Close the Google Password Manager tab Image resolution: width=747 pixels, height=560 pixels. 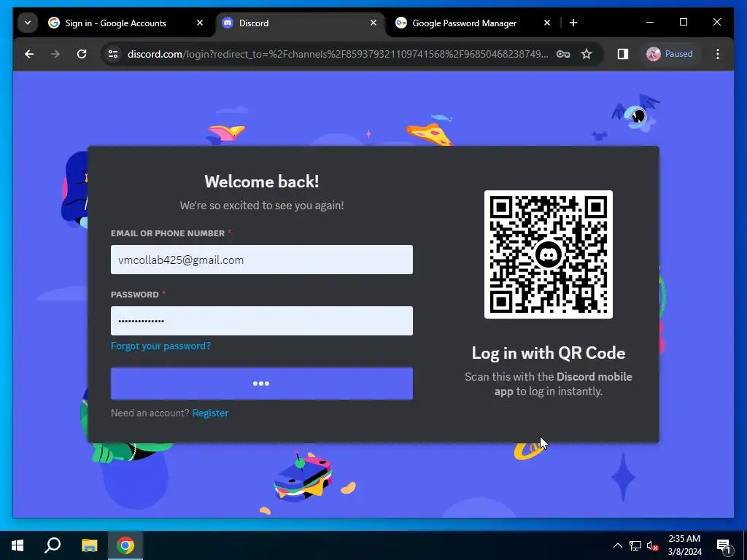pyautogui.click(x=547, y=23)
